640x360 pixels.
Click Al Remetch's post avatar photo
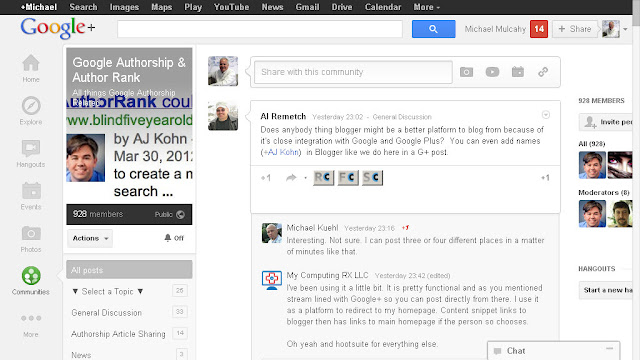click(223, 116)
